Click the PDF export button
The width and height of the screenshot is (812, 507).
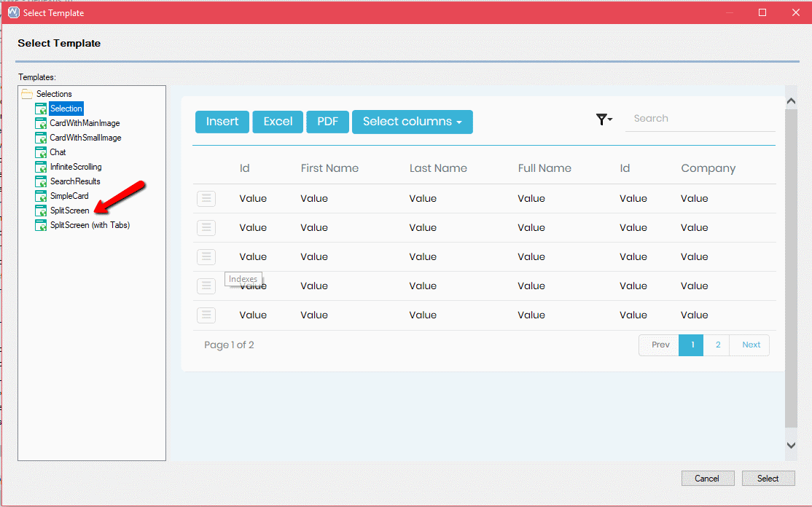point(327,122)
